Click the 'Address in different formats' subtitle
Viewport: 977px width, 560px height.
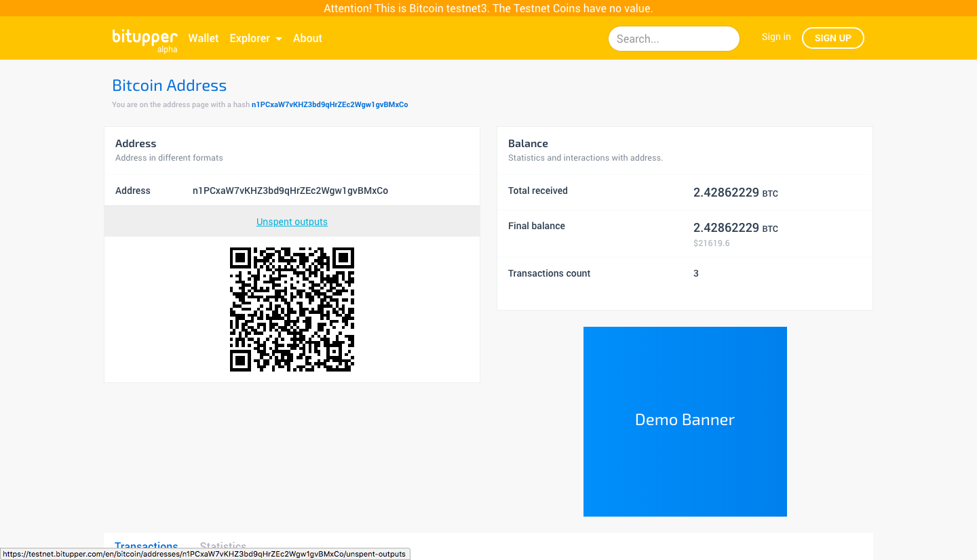click(169, 158)
